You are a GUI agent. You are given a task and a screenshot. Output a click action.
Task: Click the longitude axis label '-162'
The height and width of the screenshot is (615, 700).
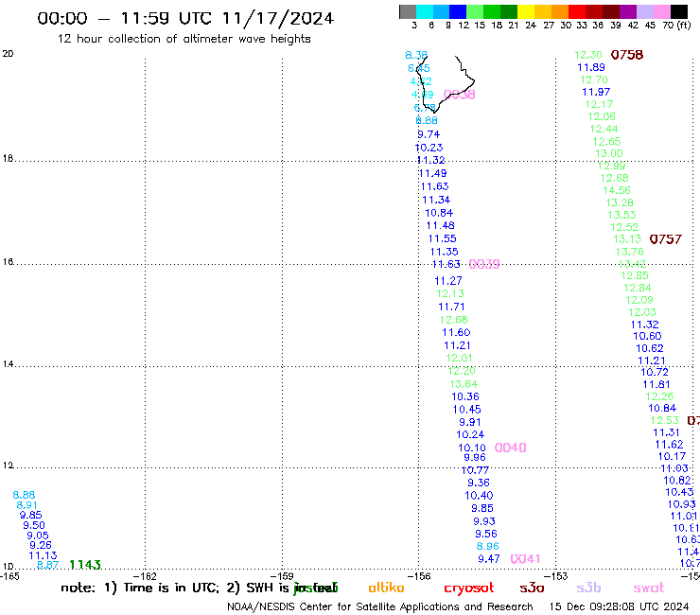145,576
